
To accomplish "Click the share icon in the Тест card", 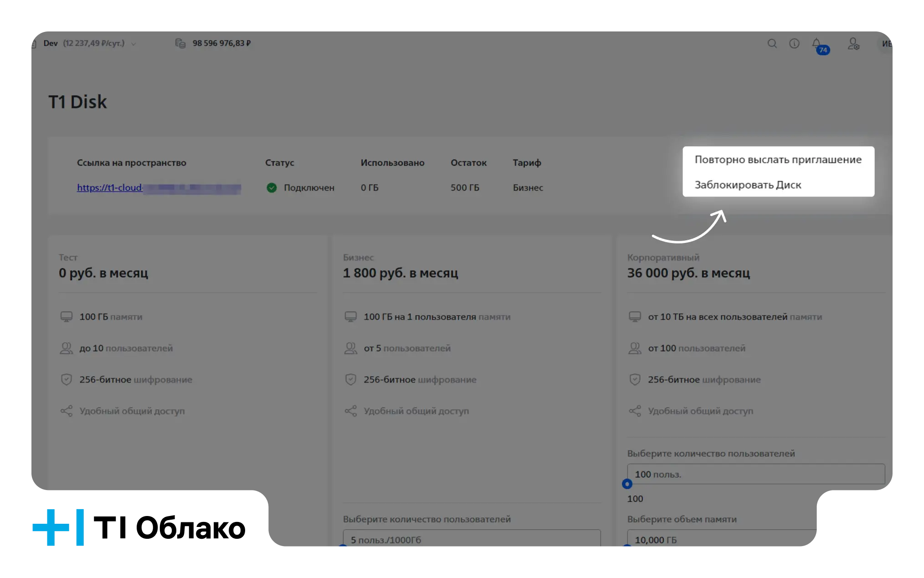I will click(x=67, y=411).
